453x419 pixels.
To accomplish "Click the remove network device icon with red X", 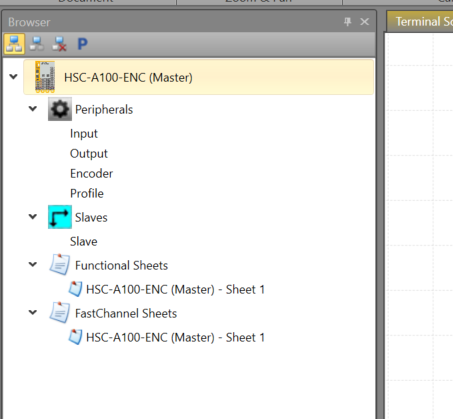I will (59, 44).
